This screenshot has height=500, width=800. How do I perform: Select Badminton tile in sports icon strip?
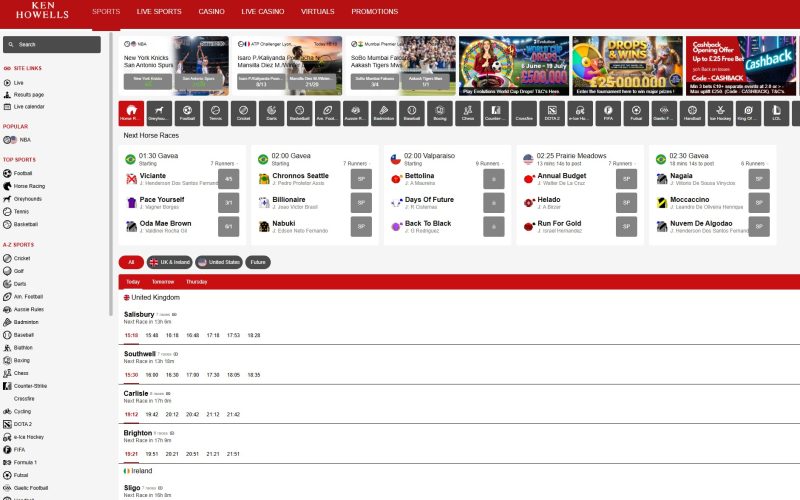384,113
